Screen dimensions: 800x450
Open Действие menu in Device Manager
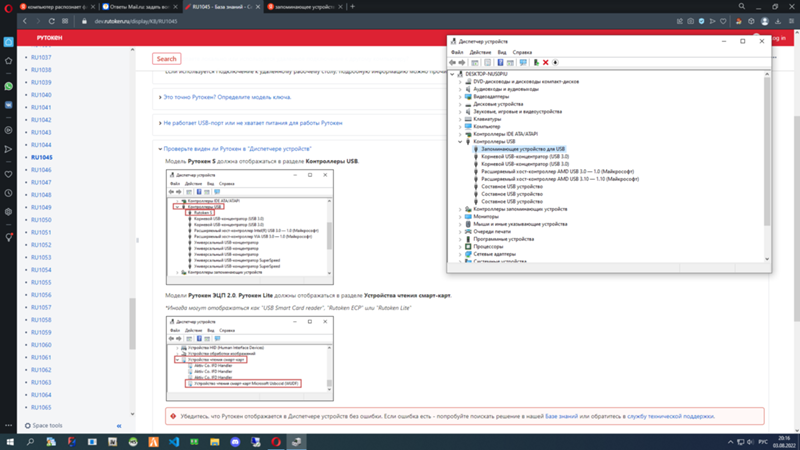[480, 52]
